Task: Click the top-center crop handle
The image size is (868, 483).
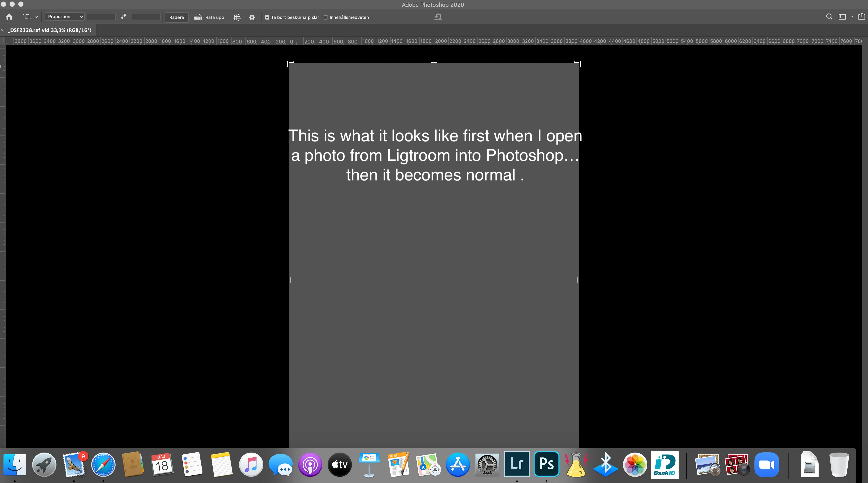Action: pyautogui.click(x=434, y=63)
